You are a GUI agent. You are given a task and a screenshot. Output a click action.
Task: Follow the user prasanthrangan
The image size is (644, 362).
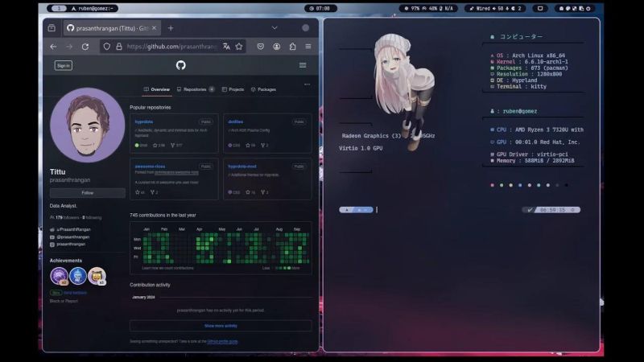pos(88,193)
